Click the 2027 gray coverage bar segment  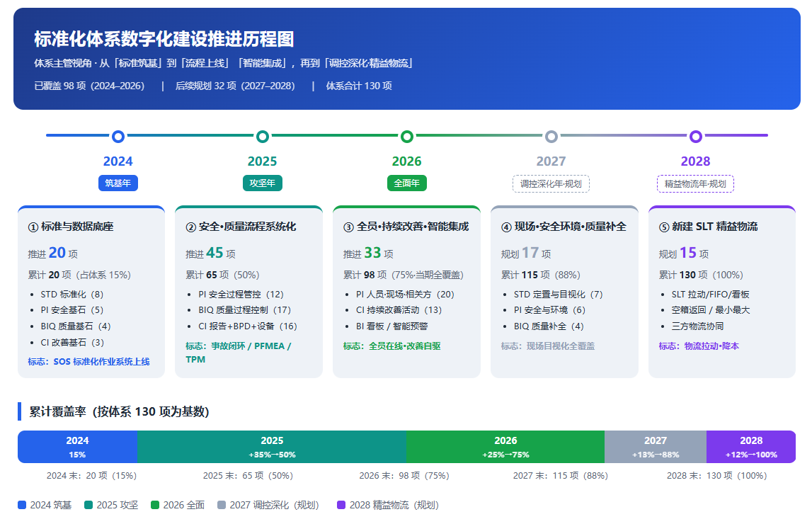(x=656, y=447)
